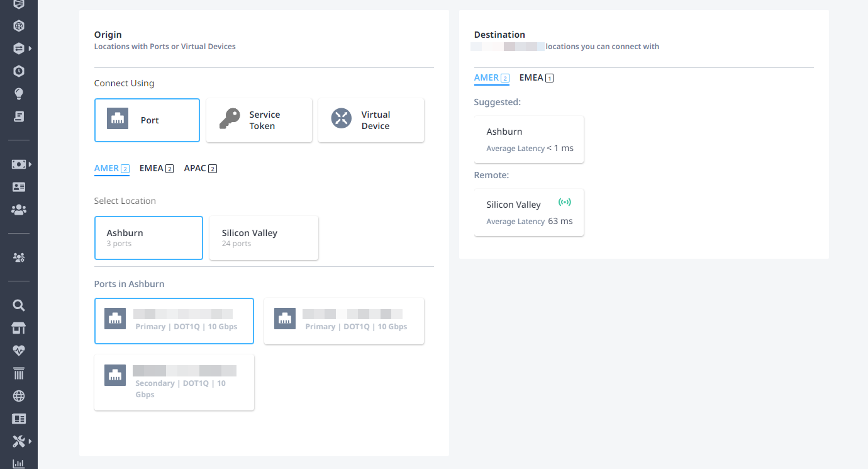
Task: Open the EMEA destination tab
Action: [536, 78]
